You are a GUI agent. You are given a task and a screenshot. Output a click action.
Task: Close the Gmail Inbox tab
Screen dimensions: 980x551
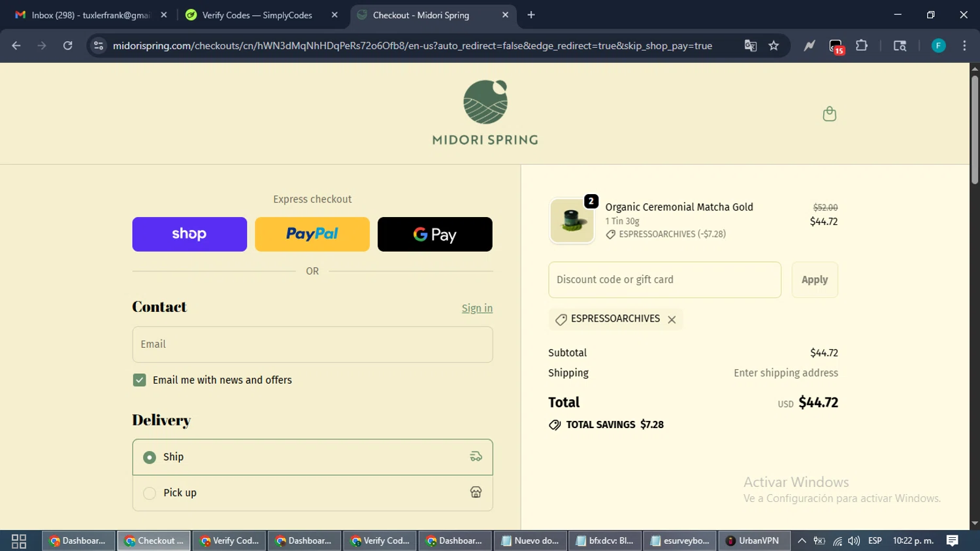pyautogui.click(x=164, y=15)
